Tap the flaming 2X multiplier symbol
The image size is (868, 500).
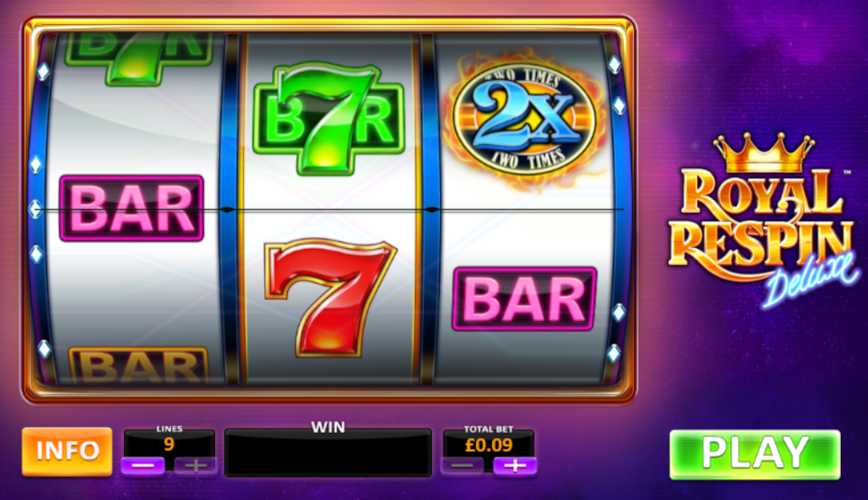click(x=524, y=118)
